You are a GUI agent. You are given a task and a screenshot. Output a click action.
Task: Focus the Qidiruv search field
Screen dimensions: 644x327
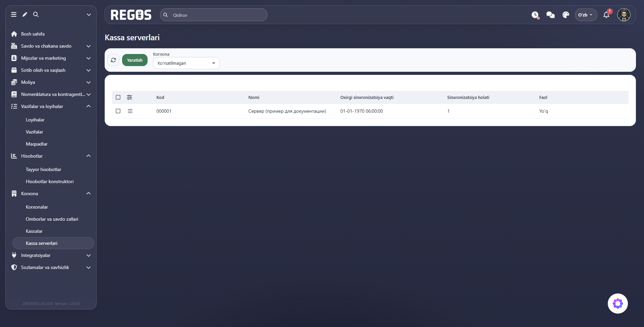pos(214,15)
